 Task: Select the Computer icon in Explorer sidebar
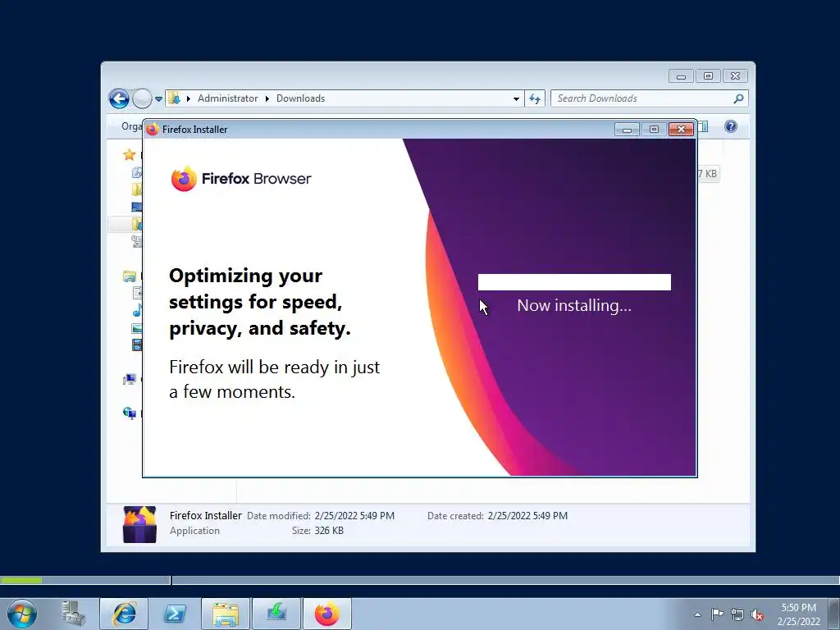[x=129, y=379]
